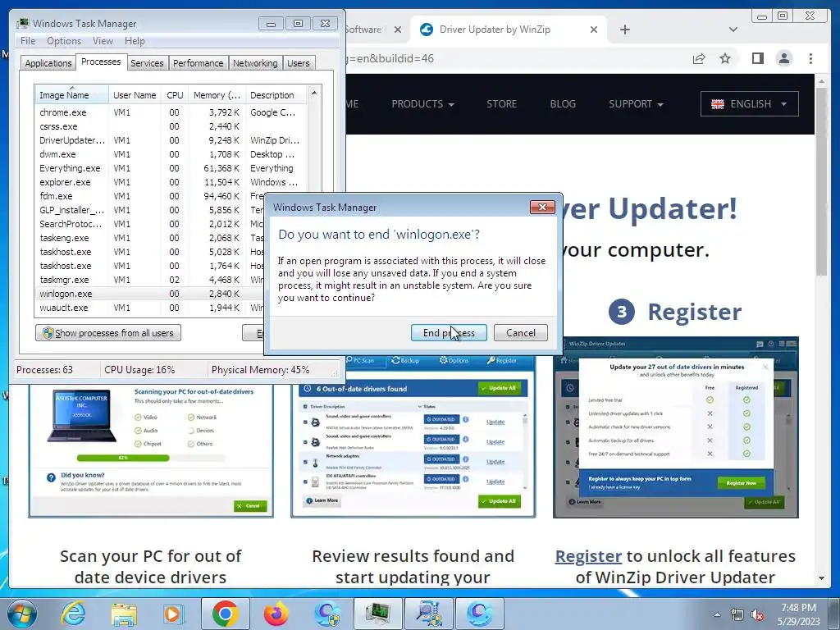
Task: Toggle Chrome side panel icon
Action: (757, 58)
